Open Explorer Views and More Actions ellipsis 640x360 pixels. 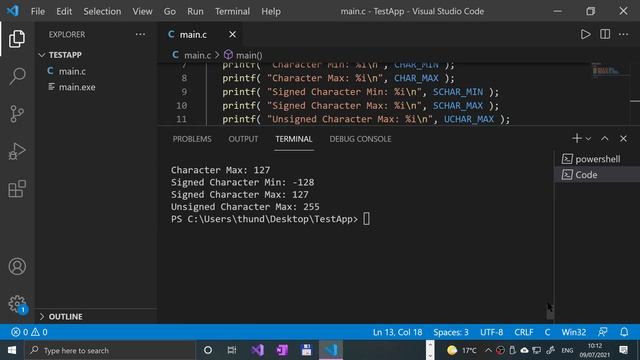click(x=140, y=34)
